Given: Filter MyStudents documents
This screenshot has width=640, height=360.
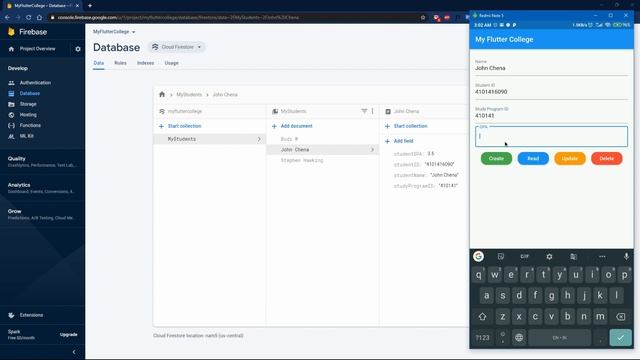Looking at the screenshot, I should (x=364, y=111).
